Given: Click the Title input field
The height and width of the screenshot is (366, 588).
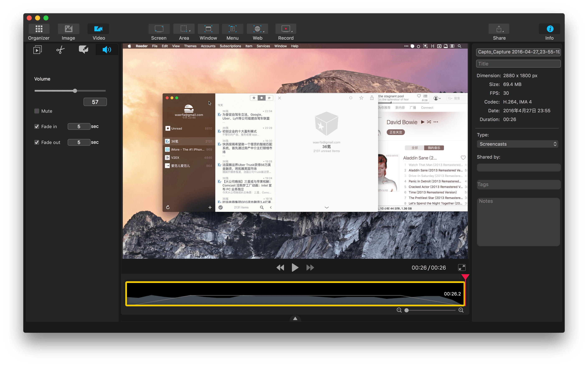Looking at the screenshot, I should (518, 64).
